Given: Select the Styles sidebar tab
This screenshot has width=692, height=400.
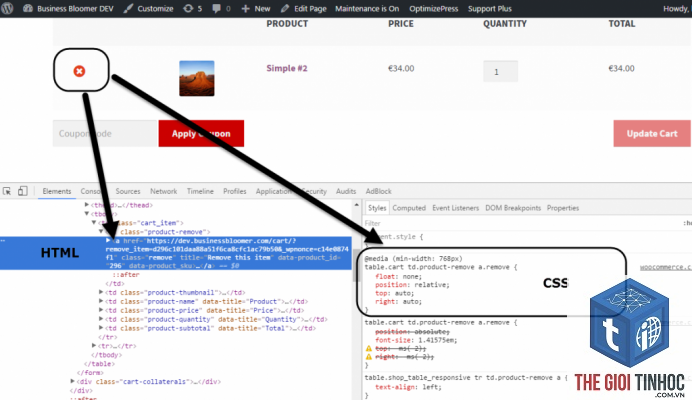Looking at the screenshot, I should point(377,208).
